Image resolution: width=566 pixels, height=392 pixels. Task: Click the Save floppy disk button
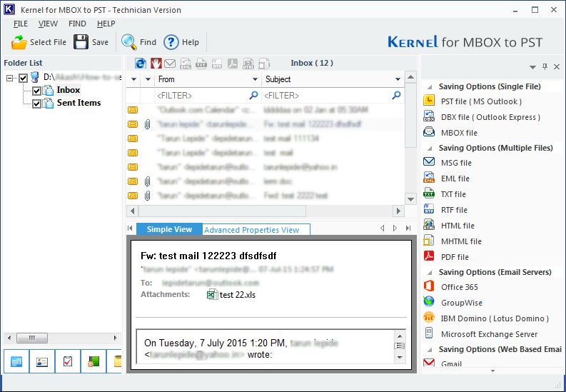pyautogui.click(x=91, y=42)
